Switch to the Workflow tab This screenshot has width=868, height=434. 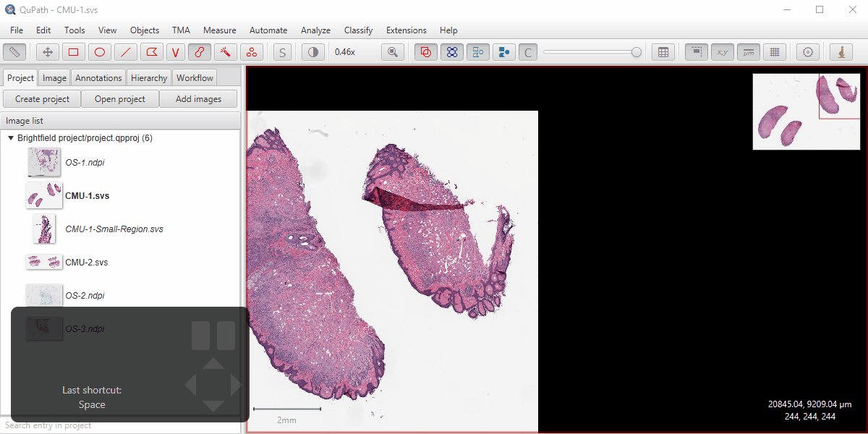point(195,78)
